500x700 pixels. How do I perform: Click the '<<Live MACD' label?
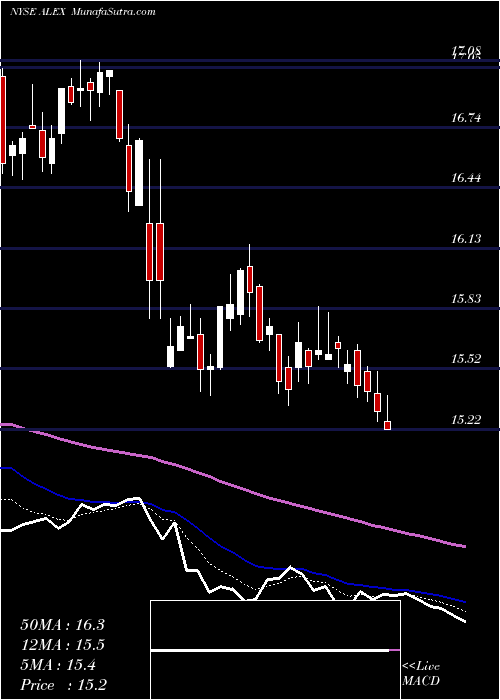(421, 674)
